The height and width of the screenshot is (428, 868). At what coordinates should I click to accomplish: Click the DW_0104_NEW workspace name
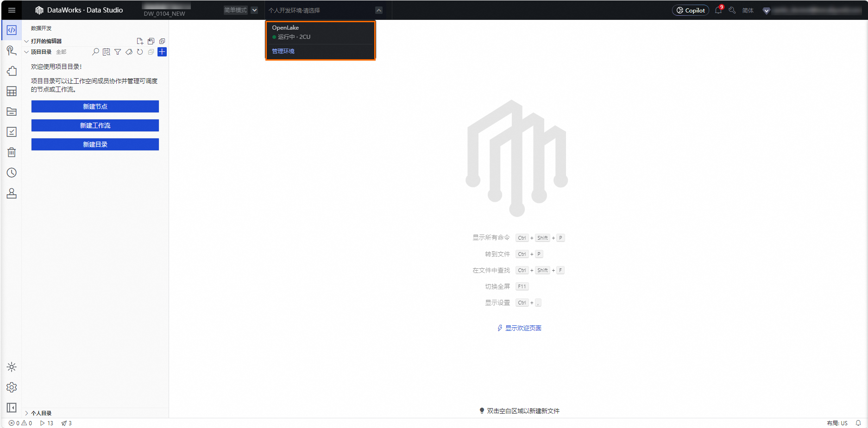pyautogui.click(x=164, y=14)
